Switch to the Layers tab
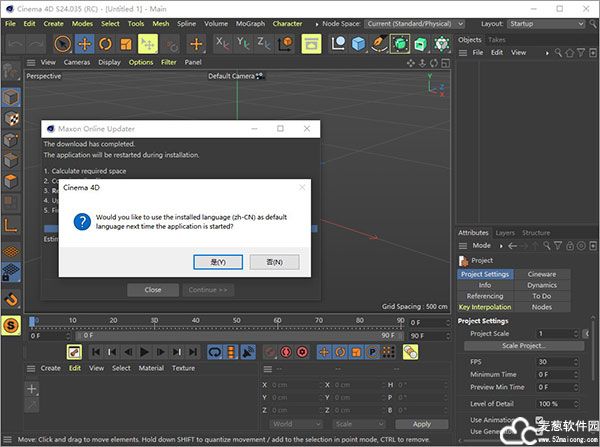Screen dimensions: 600x447 505,232
